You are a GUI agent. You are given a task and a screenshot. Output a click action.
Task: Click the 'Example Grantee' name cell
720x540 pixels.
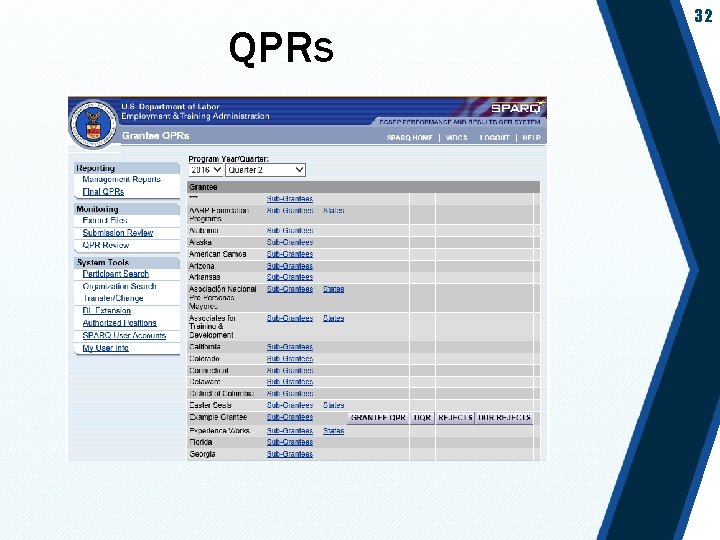point(218,417)
